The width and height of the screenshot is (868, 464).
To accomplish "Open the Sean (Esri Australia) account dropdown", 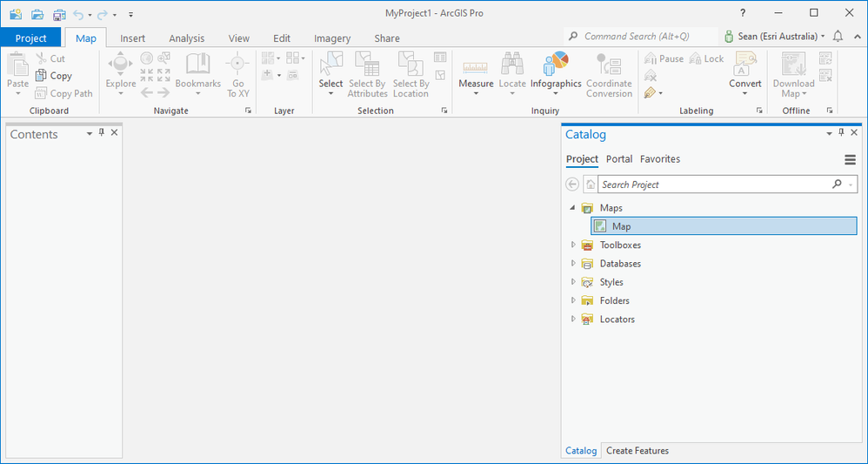I will [774, 37].
